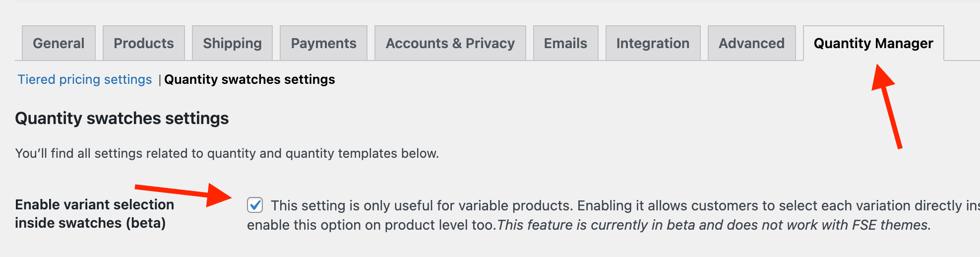Go to the Payments tab
This screenshot has width=980, height=257.
click(x=323, y=44)
